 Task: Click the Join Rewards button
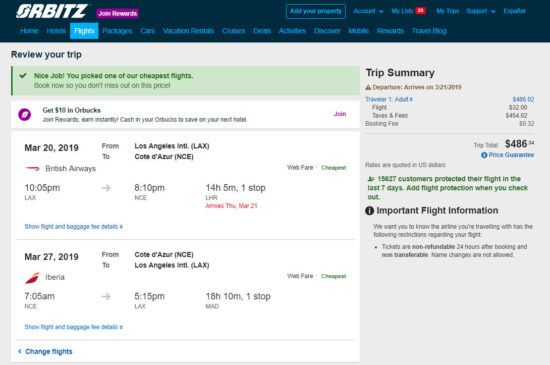(x=118, y=13)
